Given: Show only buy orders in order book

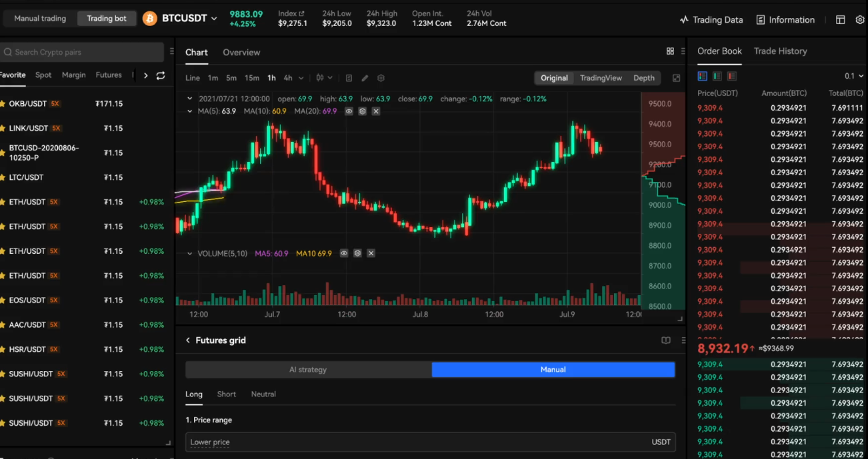Looking at the screenshot, I should [x=717, y=77].
